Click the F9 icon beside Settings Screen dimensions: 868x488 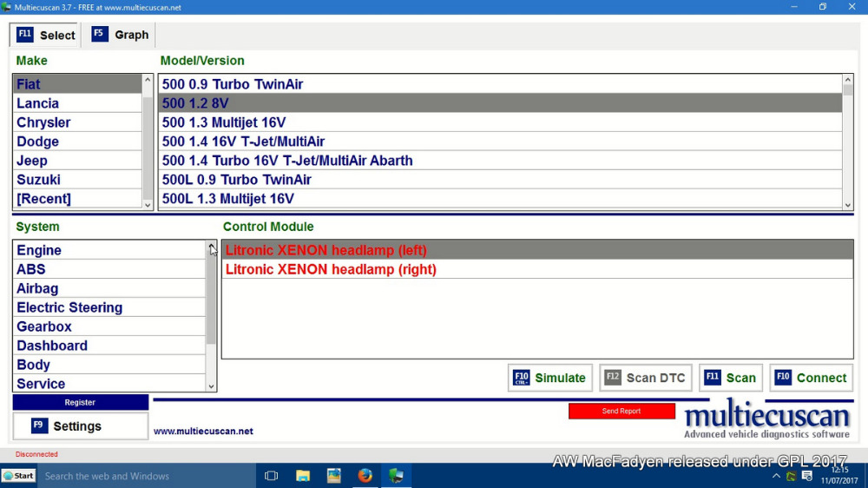[39, 425]
